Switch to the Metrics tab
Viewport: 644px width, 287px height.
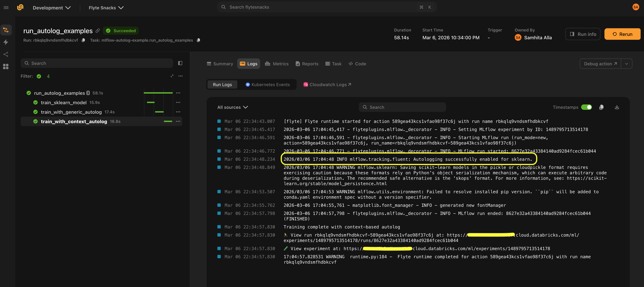pyautogui.click(x=277, y=64)
